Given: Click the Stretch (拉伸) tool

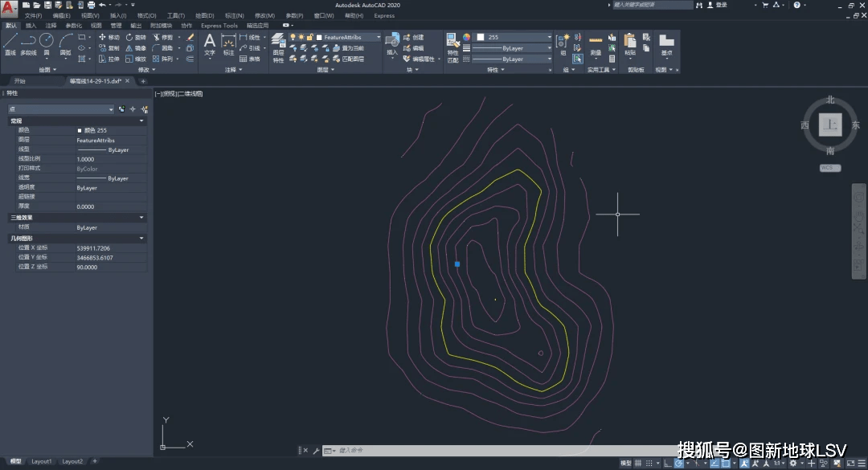Looking at the screenshot, I should (109, 59).
